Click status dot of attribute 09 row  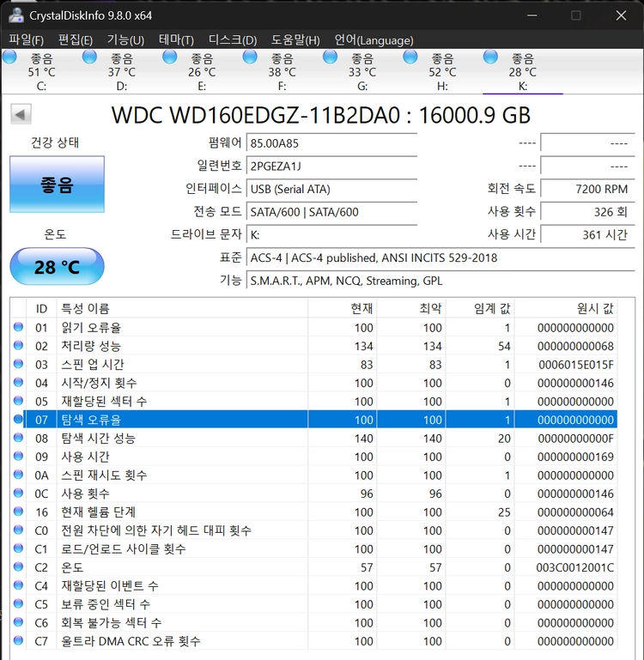point(18,456)
